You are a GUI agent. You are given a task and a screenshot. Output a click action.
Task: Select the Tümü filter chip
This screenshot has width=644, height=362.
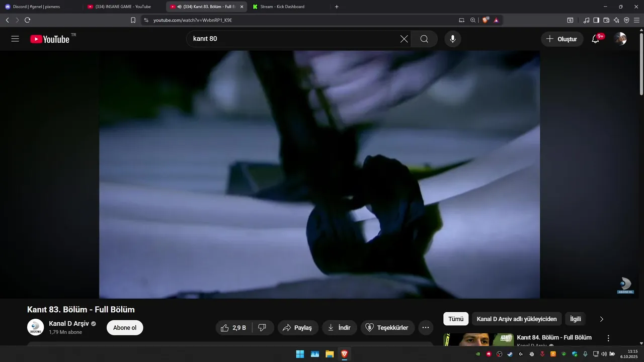456,319
